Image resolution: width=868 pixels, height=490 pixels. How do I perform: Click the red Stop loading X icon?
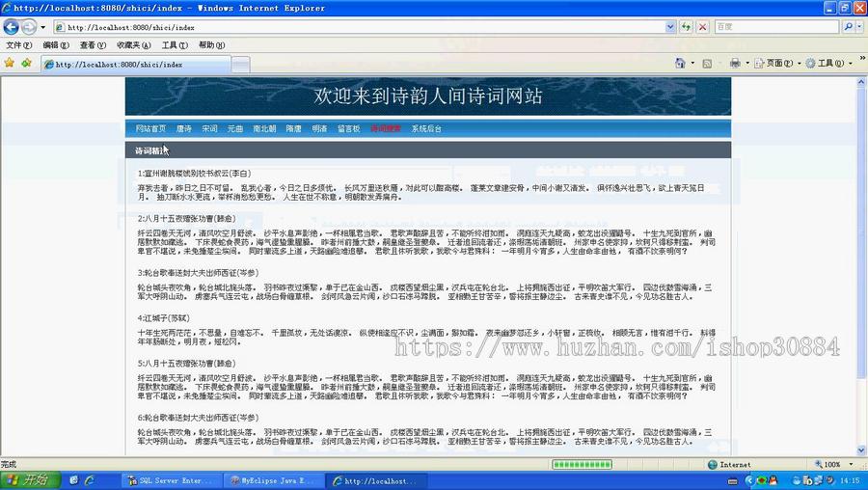coord(702,27)
